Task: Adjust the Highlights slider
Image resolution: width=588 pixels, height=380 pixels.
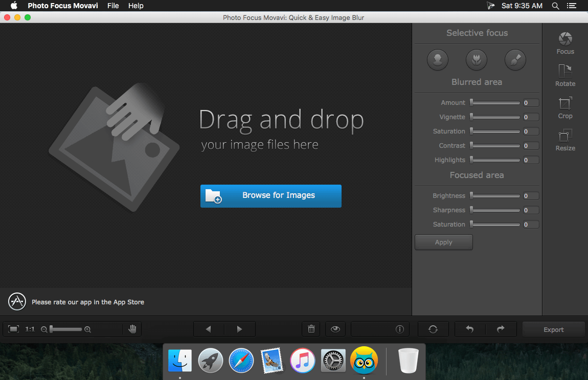Action: pos(495,160)
